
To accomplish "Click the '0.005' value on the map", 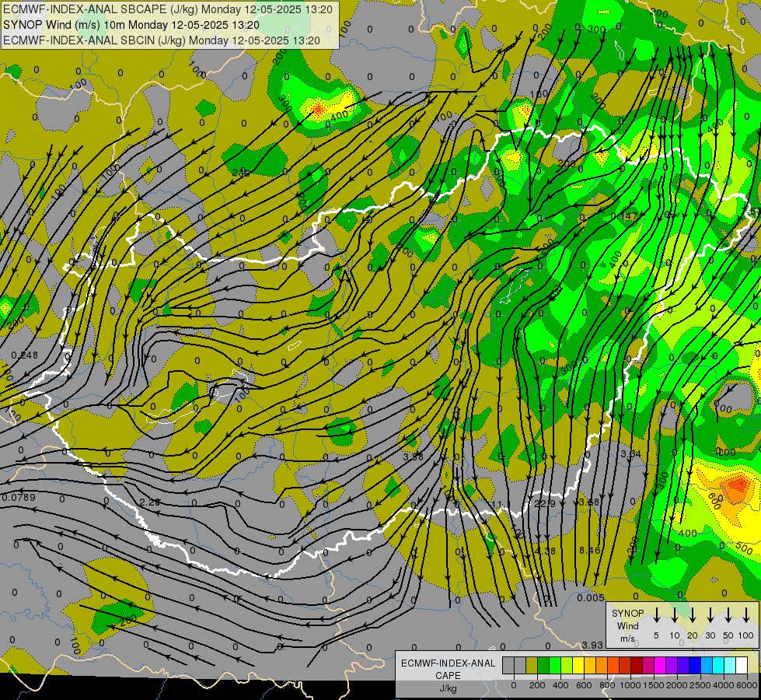I will [591, 597].
